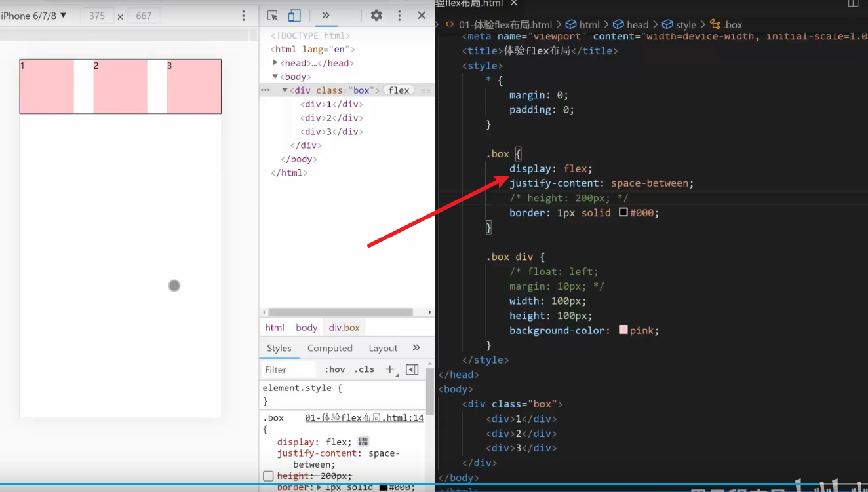Image resolution: width=868 pixels, height=492 pixels.
Task: Expand the border shorthand triangle in Styles
Action: pos(319,487)
